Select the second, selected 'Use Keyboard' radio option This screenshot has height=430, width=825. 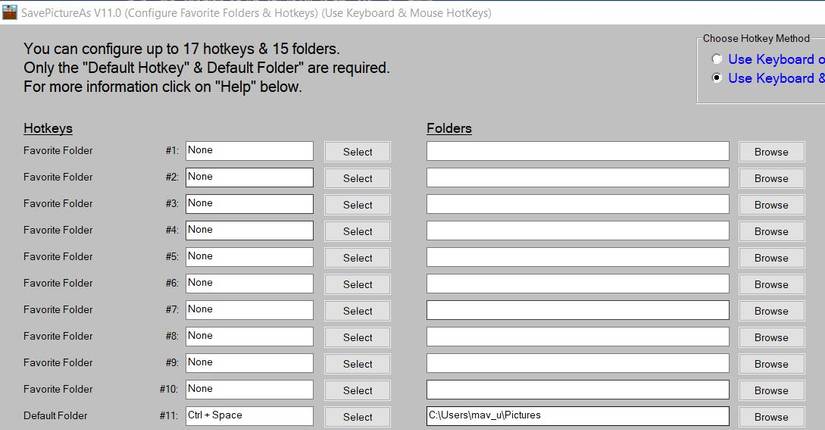point(716,78)
